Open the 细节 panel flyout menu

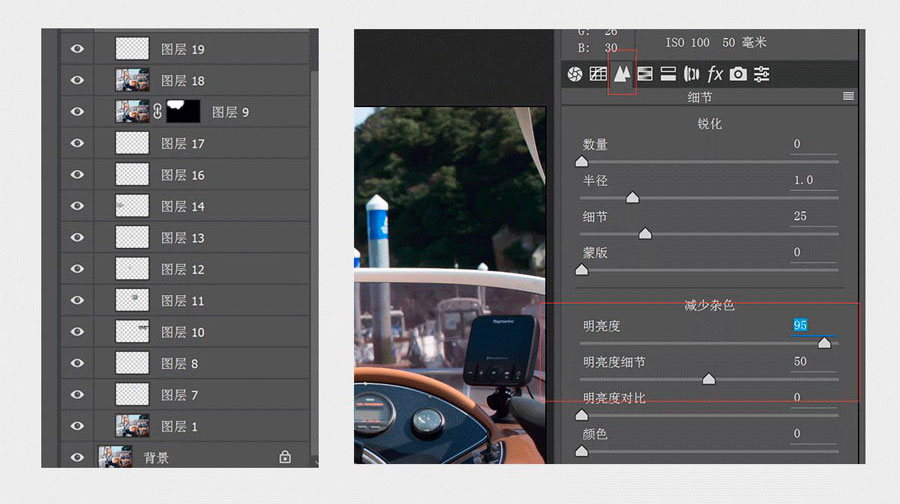tap(848, 96)
